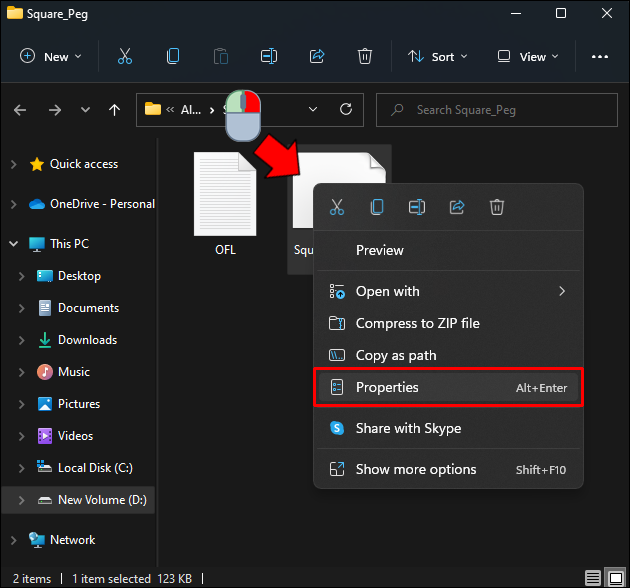Expand the Network tree node
Screen dimensions: 630x588
coord(14,540)
